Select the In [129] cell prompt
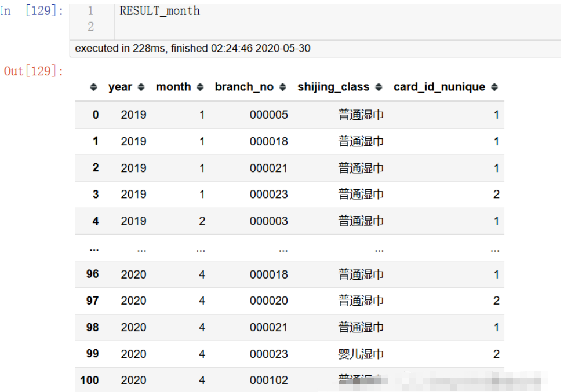Viewport: 582px width, 392px height. tap(32, 11)
